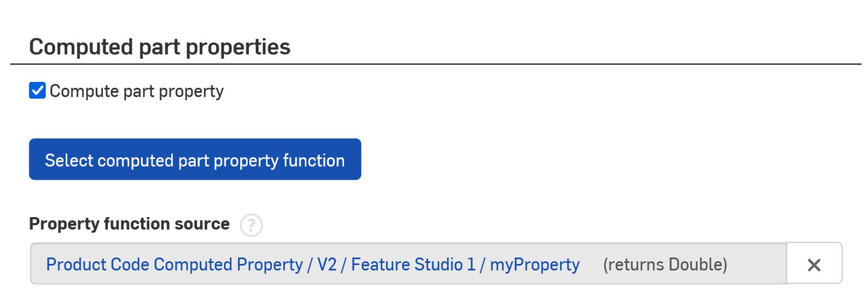Open the Product Code Computed Property document link

pos(174,264)
